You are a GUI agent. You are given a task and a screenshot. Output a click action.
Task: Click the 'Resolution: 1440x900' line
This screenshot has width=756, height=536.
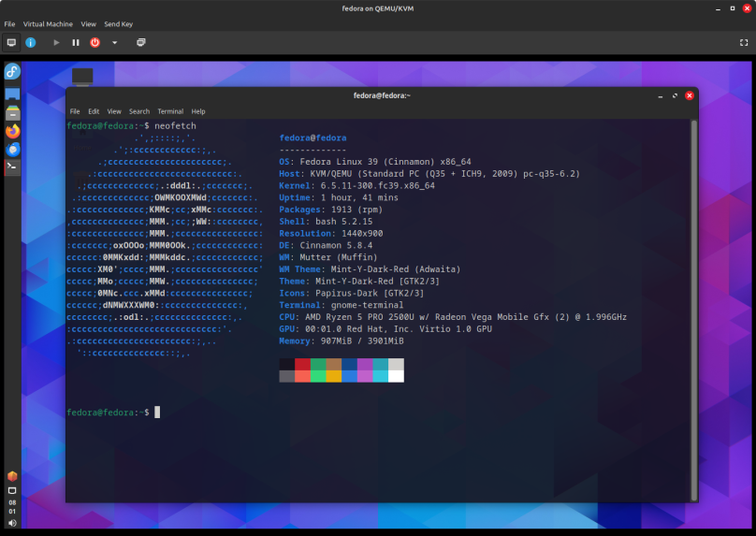pyautogui.click(x=331, y=233)
